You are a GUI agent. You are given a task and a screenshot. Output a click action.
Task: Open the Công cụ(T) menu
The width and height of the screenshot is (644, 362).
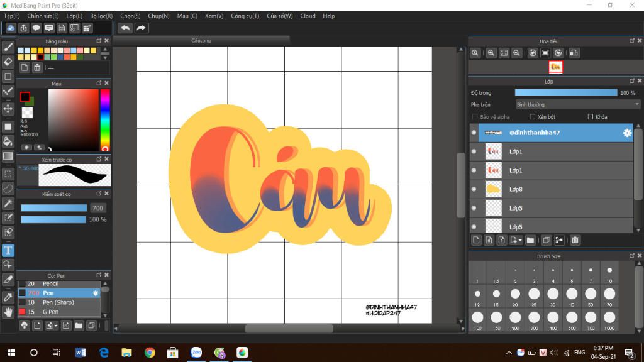coord(245,16)
